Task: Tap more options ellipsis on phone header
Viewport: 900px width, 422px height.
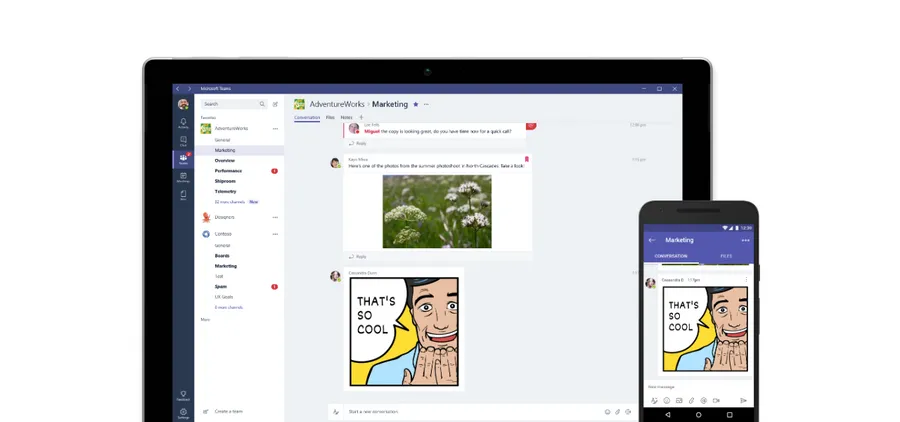Action: coord(745,240)
